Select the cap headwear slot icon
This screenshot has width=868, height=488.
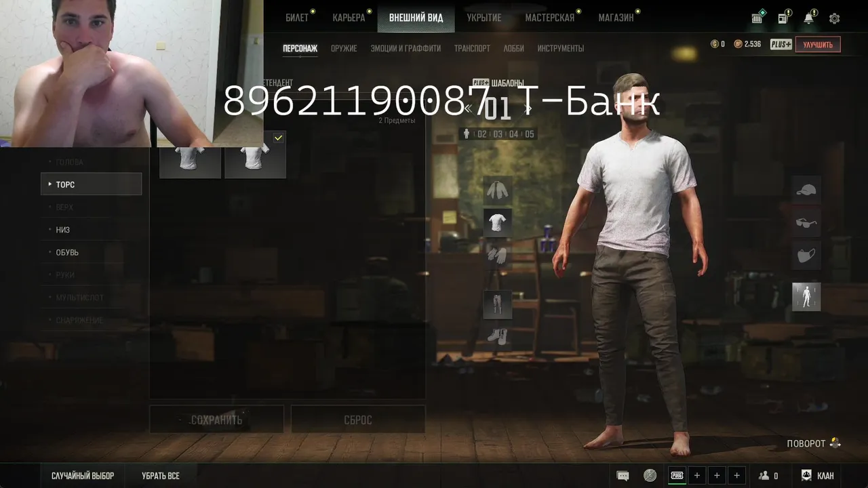coord(806,190)
